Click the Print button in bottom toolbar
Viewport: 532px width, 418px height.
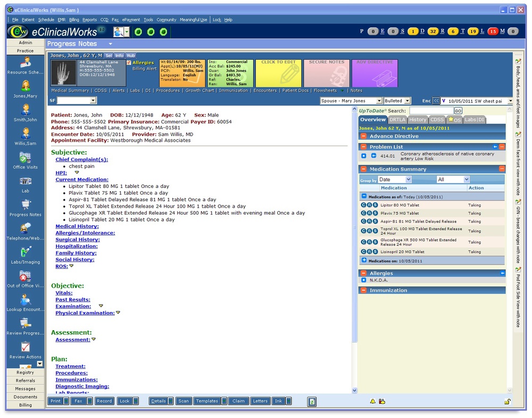tap(56, 401)
